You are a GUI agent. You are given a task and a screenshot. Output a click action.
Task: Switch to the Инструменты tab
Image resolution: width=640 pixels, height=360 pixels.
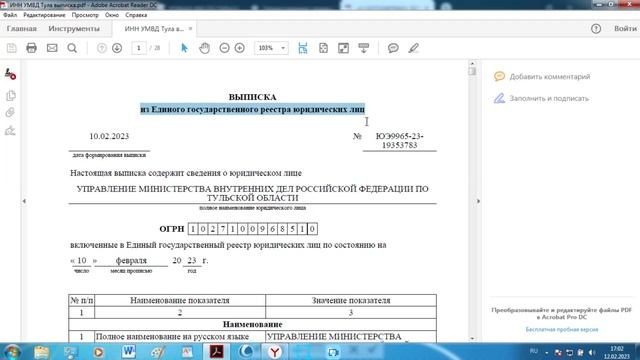74,29
